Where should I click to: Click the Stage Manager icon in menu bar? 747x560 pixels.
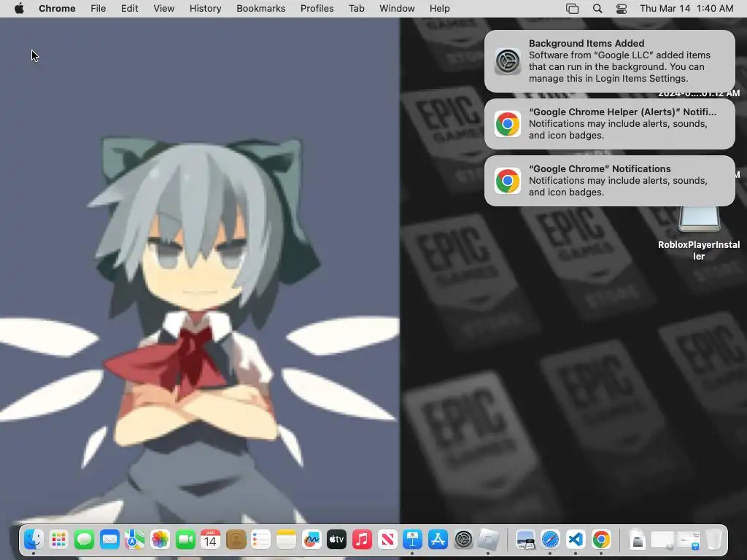pyautogui.click(x=572, y=9)
